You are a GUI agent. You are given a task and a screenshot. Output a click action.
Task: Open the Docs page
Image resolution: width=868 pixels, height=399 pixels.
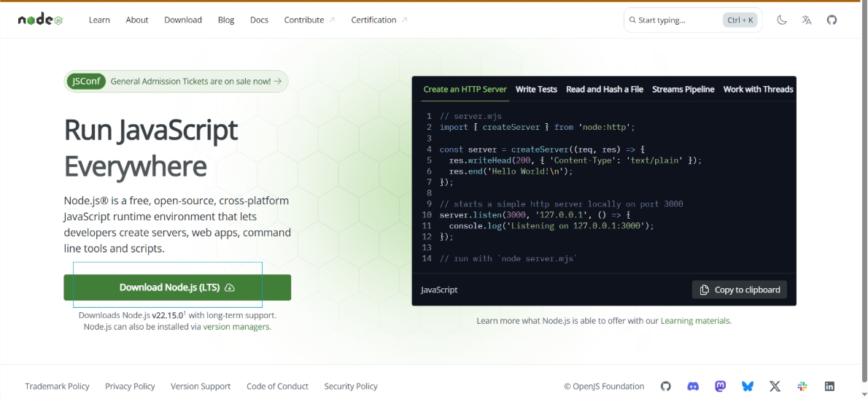tap(259, 20)
